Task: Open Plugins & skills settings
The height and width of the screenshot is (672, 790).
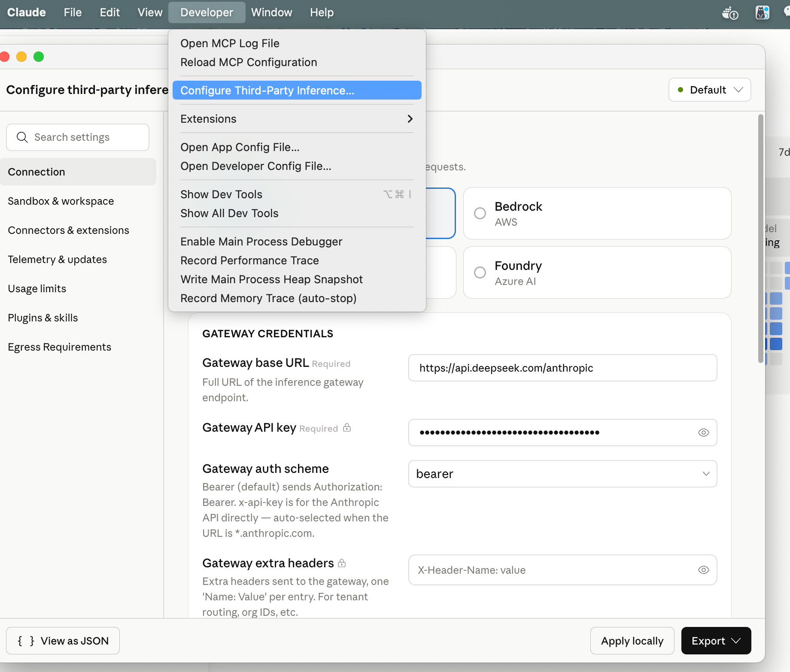Action: [78, 318]
